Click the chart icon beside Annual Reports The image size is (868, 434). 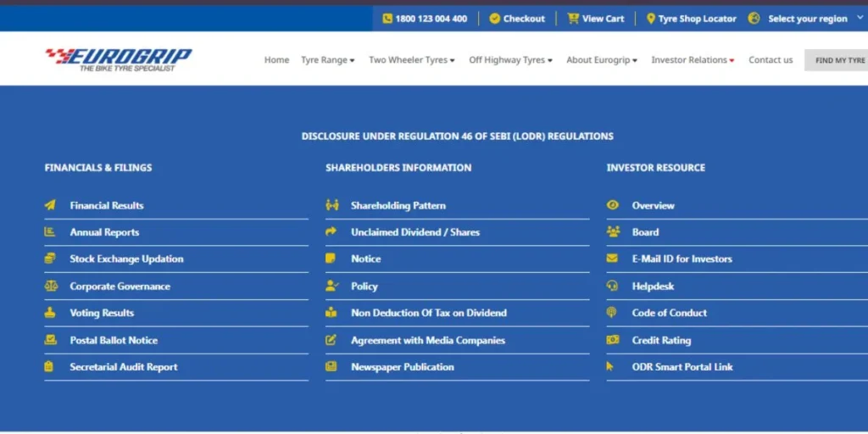50,232
